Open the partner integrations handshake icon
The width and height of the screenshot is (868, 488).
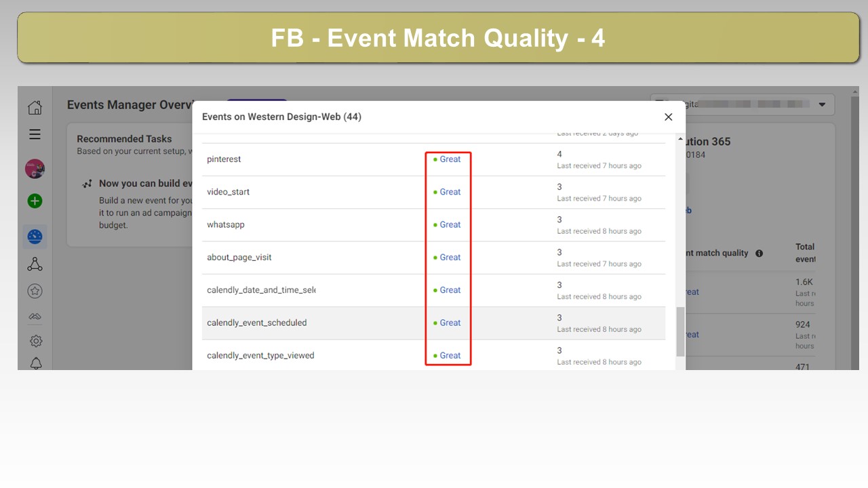click(x=35, y=317)
